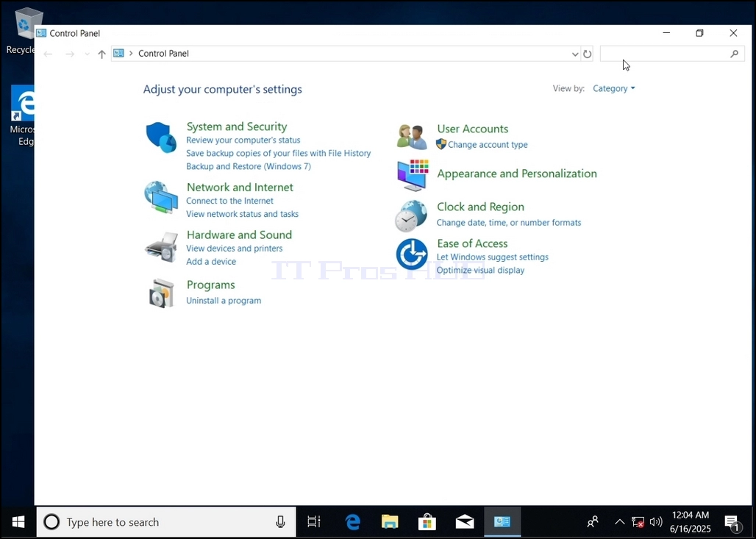
Task: Open the User Accounts category heading
Action: 472,129
